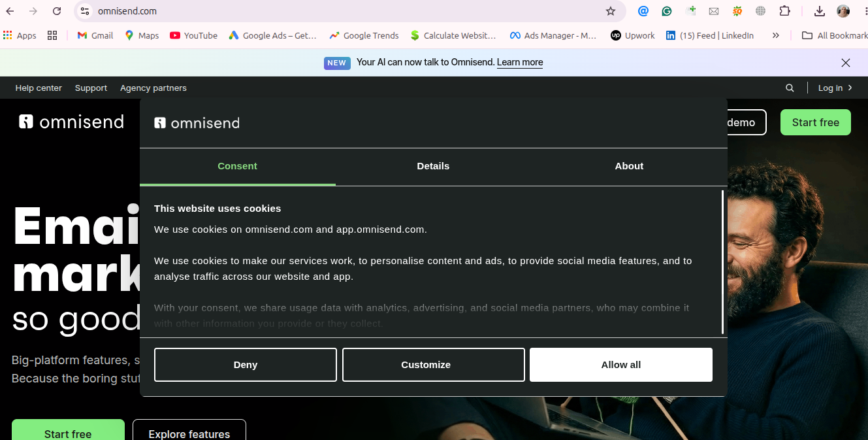Click the NEW badge in the banner
The image size is (868, 440).
[337, 63]
